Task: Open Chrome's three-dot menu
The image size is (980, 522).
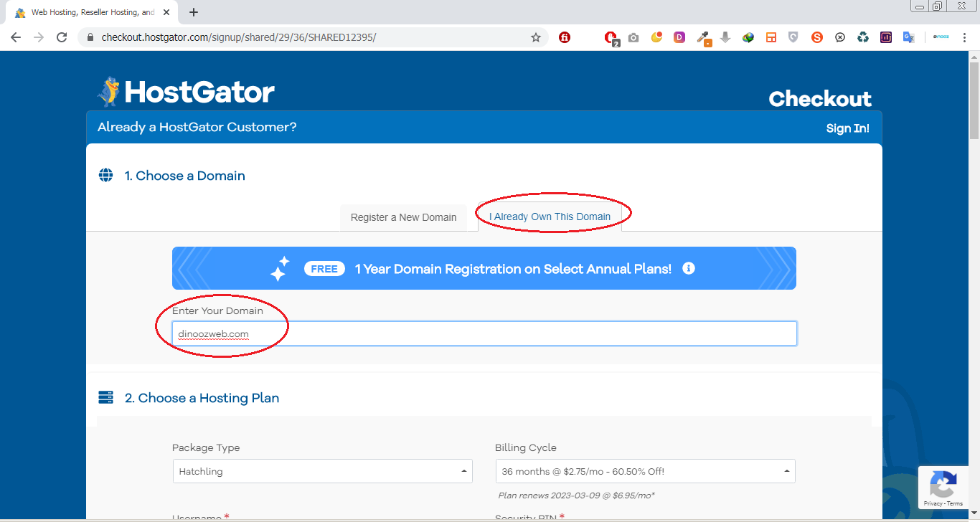Action: click(965, 37)
